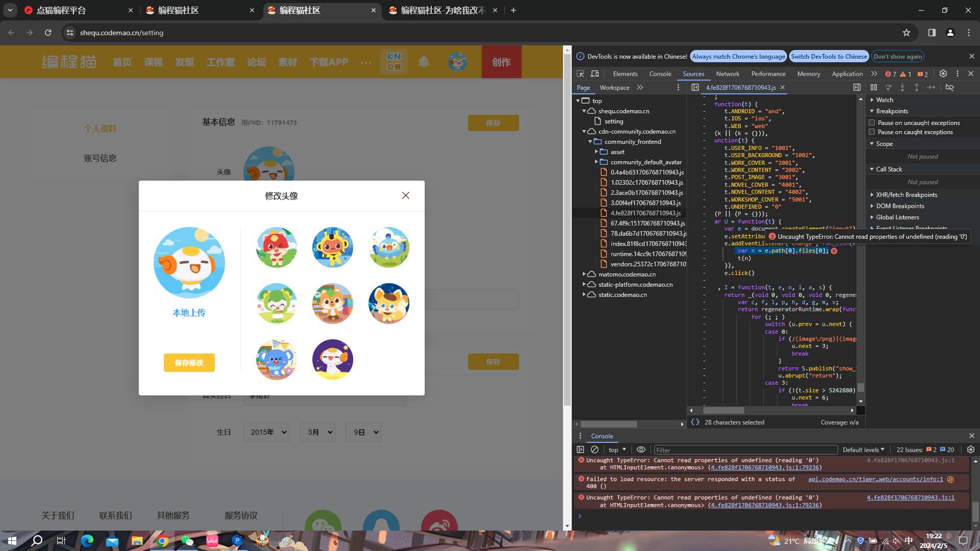Switch to the Application tab

pyautogui.click(x=847, y=74)
